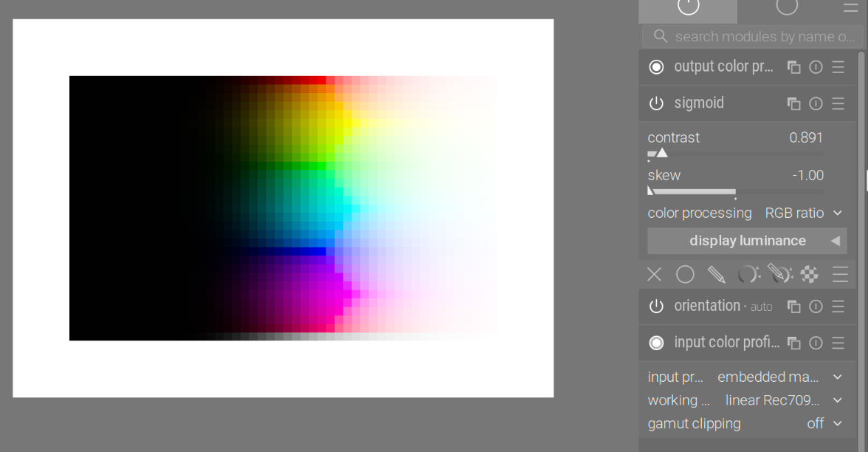
Task: Select drawn and parametric mask icon
Action: click(x=780, y=273)
